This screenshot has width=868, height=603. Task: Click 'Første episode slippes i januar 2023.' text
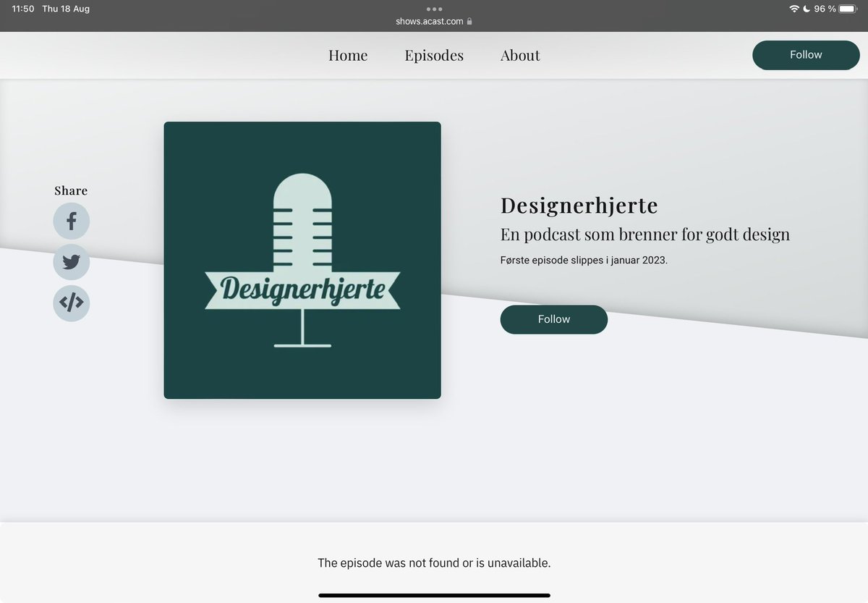click(584, 260)
